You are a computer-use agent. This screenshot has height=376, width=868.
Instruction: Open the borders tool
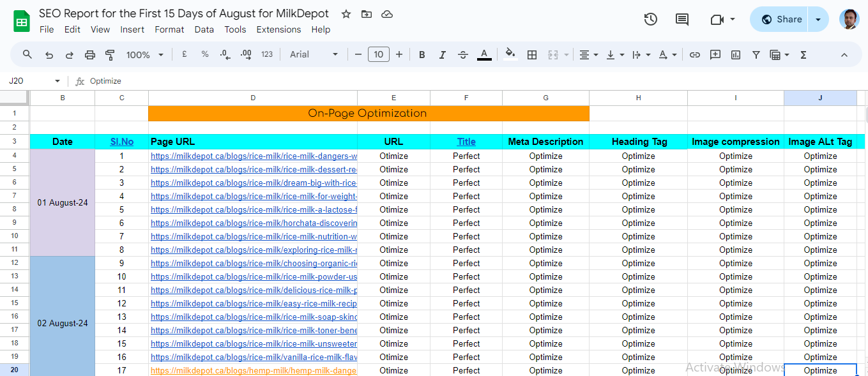pos(531,55)
